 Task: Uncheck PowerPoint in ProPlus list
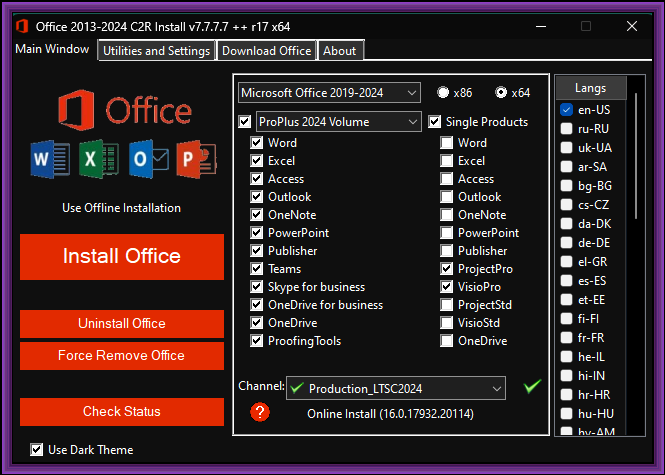257,232
